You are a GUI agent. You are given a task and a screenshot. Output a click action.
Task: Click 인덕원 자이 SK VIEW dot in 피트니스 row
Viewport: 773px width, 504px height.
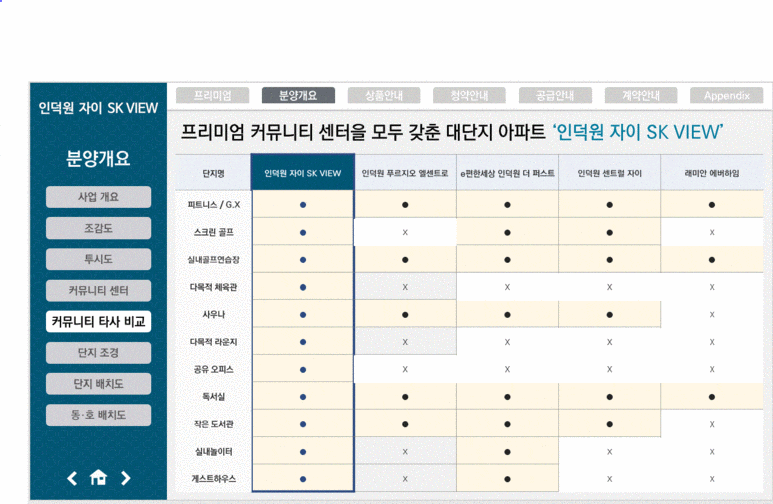coord(303,205)
